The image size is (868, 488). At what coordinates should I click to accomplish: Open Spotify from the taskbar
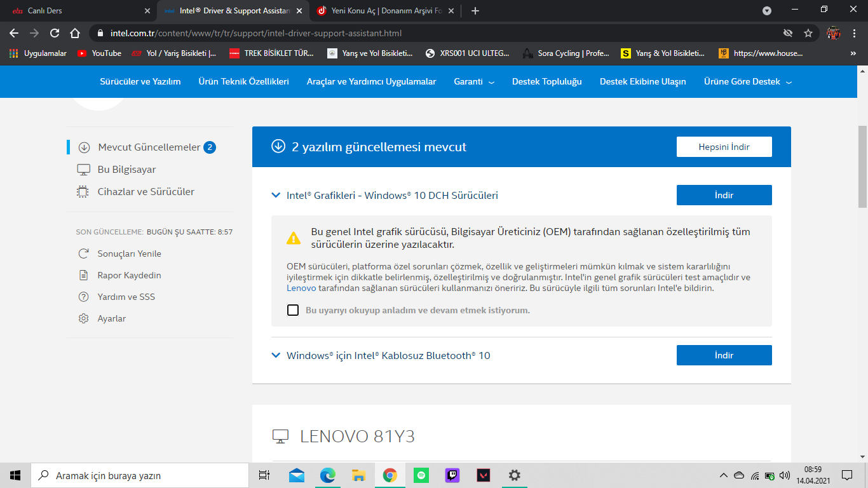421,475
